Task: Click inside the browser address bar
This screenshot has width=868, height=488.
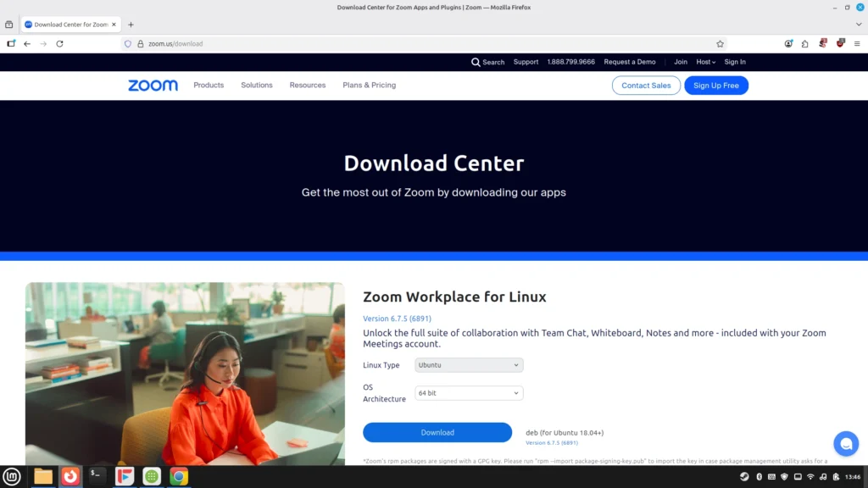Action: click(x=339, y=43)
